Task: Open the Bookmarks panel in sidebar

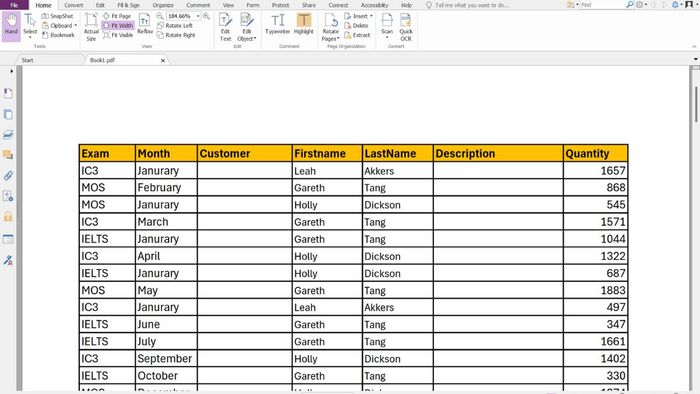Action: [8, 93]
